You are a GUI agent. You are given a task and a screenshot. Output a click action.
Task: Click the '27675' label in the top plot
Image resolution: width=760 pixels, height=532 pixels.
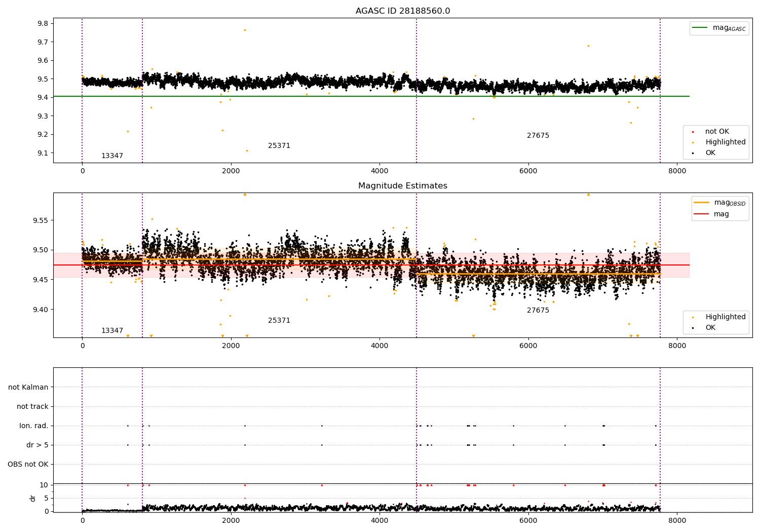coord(538,136)
